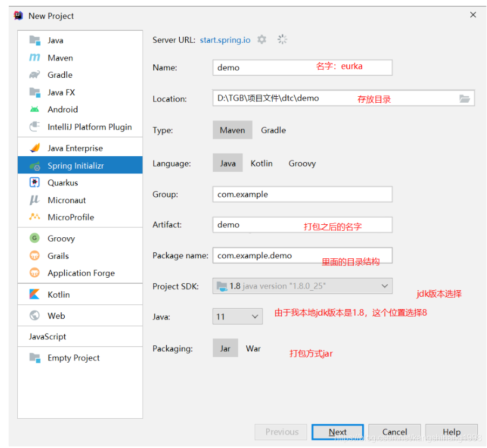Select Maven project type label
Screen dimensions: 487x448
click(60, 58)
